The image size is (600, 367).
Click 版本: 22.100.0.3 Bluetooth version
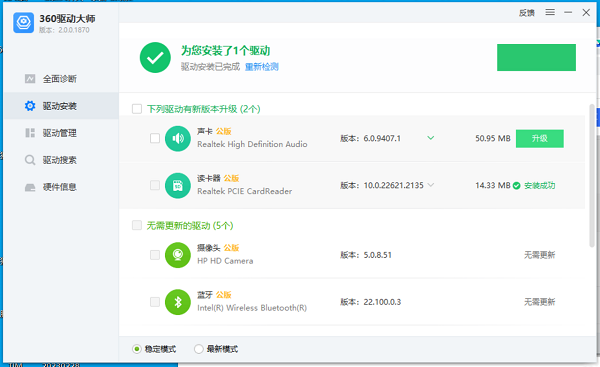370,302
